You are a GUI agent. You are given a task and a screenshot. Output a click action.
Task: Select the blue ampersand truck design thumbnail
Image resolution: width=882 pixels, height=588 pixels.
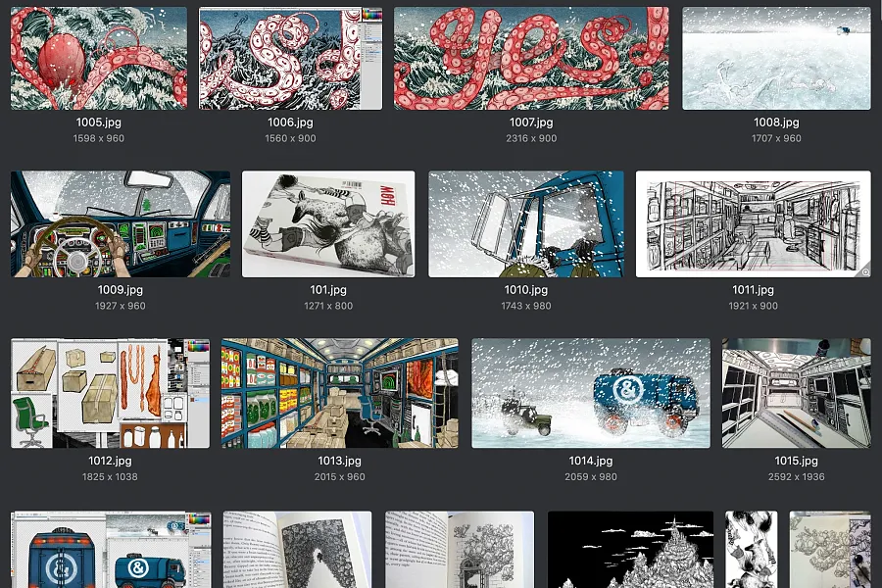pyautogui.click(x=112, y=549)
